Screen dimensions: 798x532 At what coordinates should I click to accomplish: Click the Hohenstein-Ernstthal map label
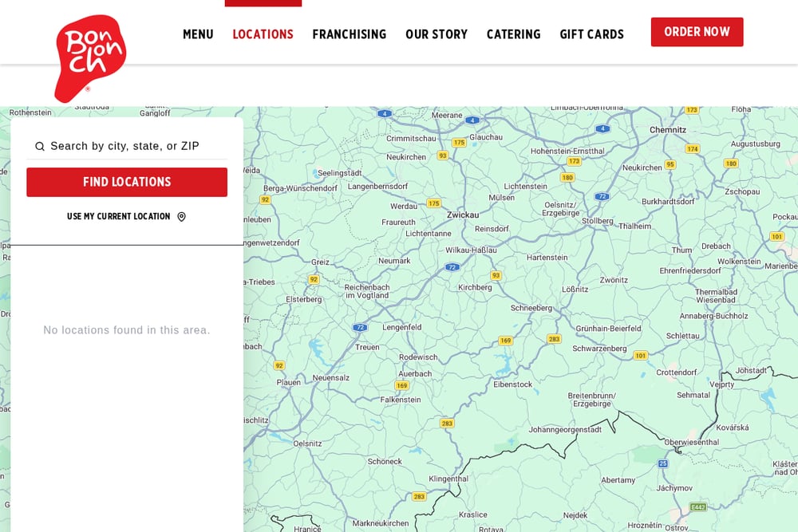[567, 151]
